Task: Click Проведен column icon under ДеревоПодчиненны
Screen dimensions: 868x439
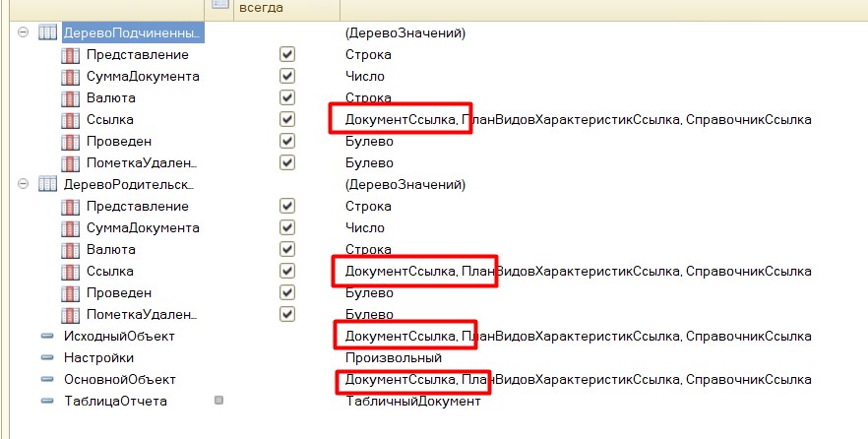Action: [70, 141]
